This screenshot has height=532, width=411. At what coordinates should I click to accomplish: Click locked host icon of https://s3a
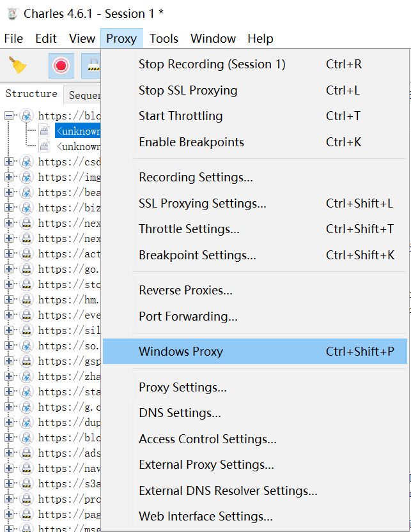(26, 483)
